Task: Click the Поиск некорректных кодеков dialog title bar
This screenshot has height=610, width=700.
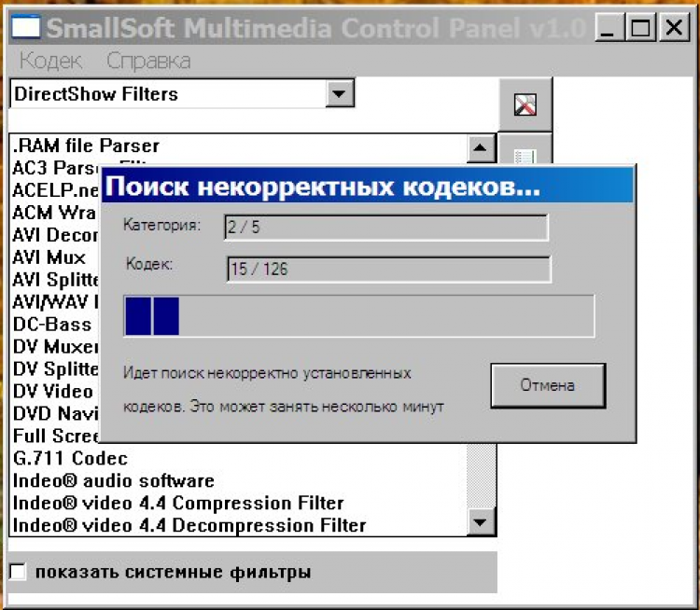Action: pyautogui.click(x=368, y=187)
